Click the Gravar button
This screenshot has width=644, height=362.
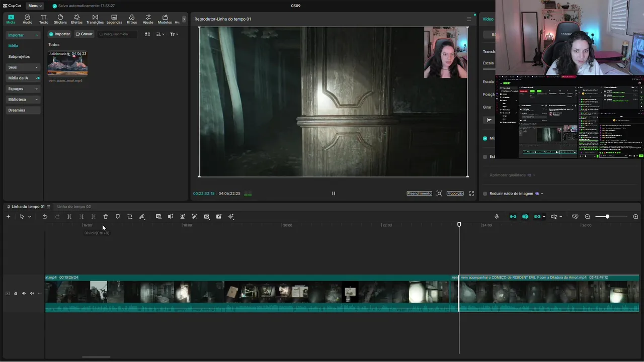point(84,34)
